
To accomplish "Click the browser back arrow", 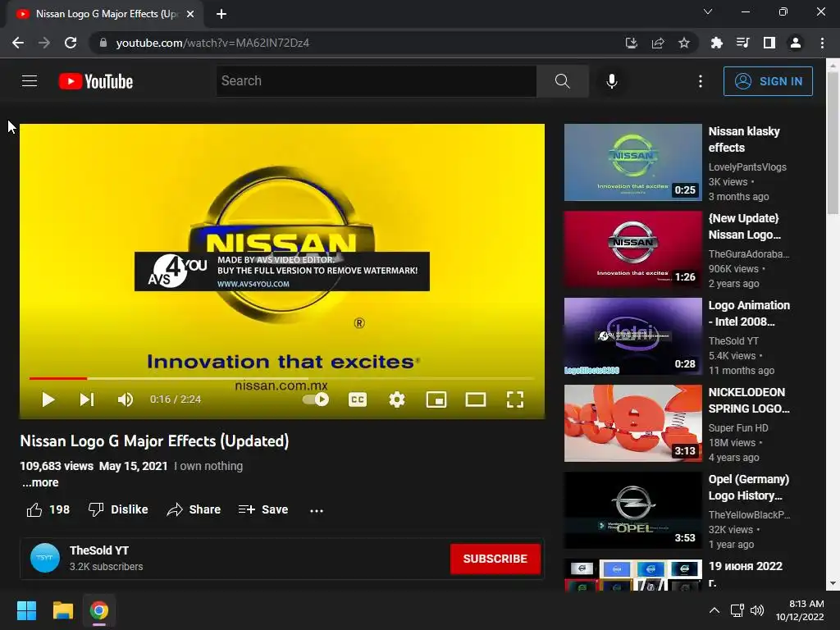I will coord(18,43).
